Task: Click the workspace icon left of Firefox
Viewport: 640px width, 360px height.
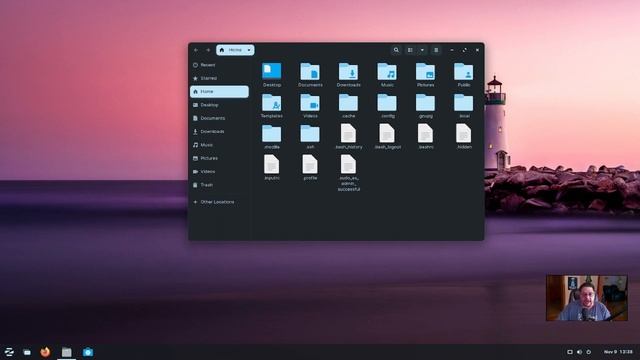Action: (x=27, y=352)
